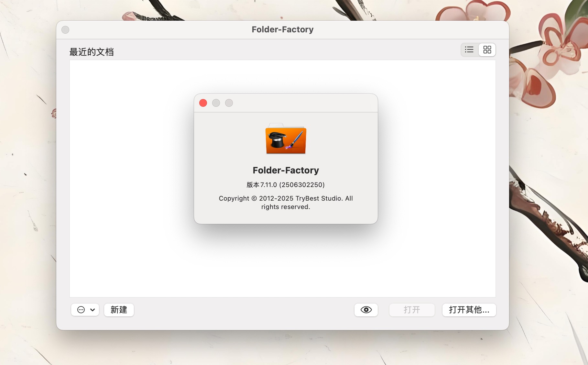Click the gray close button of the main window

(x=65, y=30)
